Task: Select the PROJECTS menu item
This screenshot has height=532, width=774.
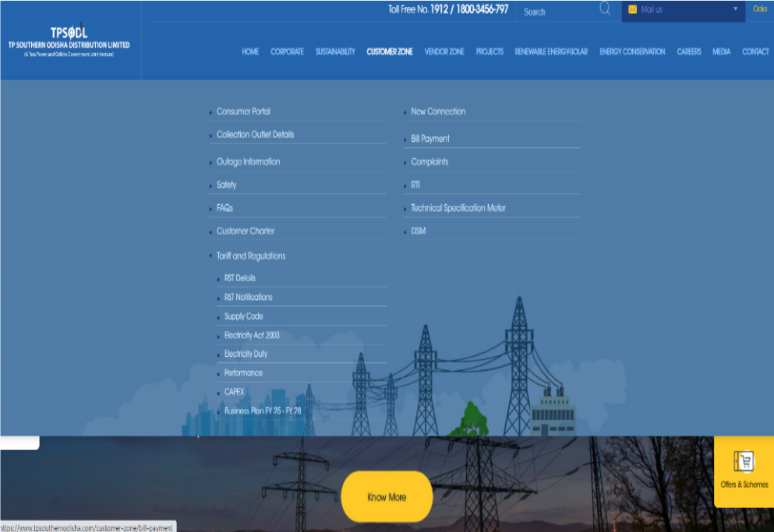Action: (489, 51)
